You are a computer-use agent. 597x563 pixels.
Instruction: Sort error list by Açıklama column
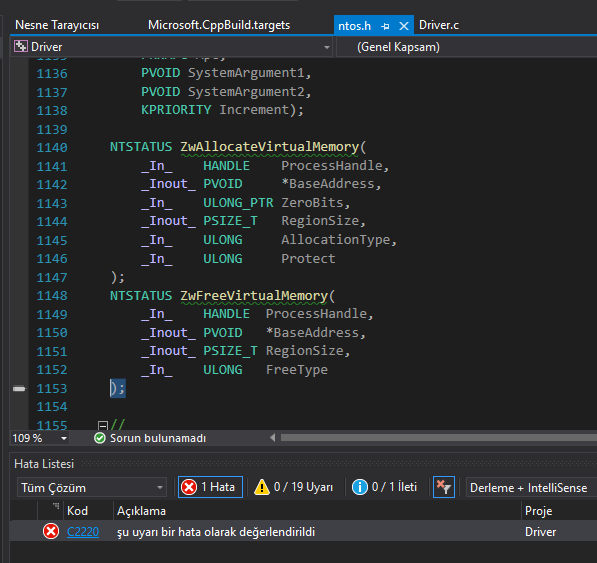[141, 511]
